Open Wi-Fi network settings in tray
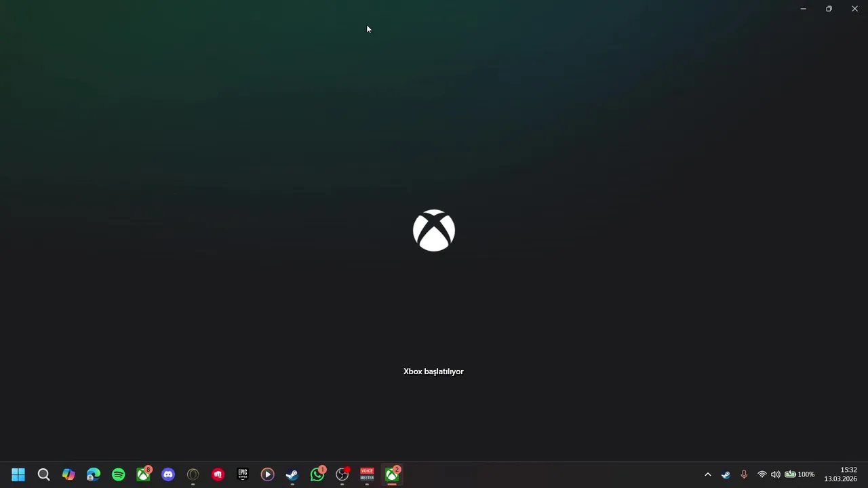 coord(762,474)
